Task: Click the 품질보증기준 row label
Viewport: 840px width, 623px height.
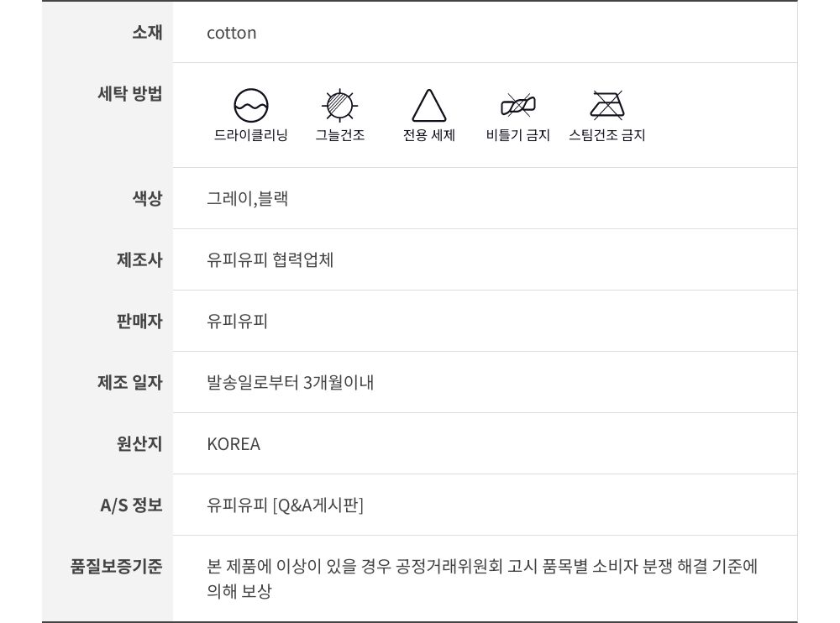Action: click(x=117, y=566)
